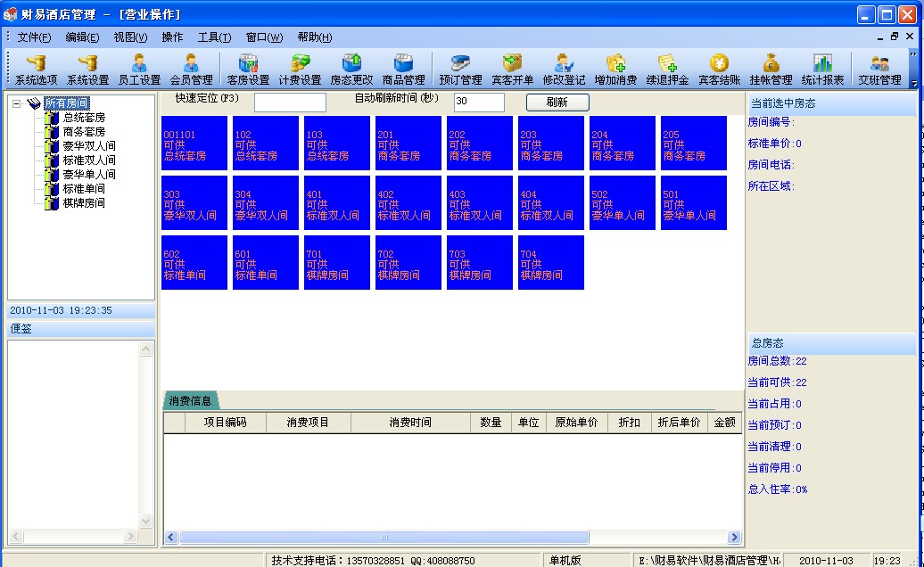The width and height of the screenshot is (924, 567).
Task: Select room tile 602 标准单间
Action: [x=194, y=263]
